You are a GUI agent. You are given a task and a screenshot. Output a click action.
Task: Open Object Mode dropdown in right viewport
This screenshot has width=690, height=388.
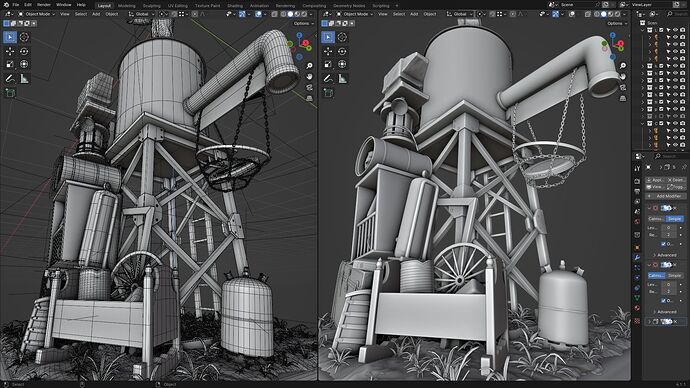[x=355, y=14]
